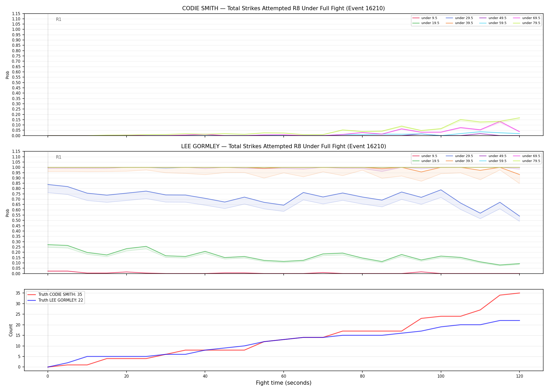This screenshot has height=392, width=549.
Task: Click the 'Fight time (seconds)' axis label
Action: (x=284, y=383)
